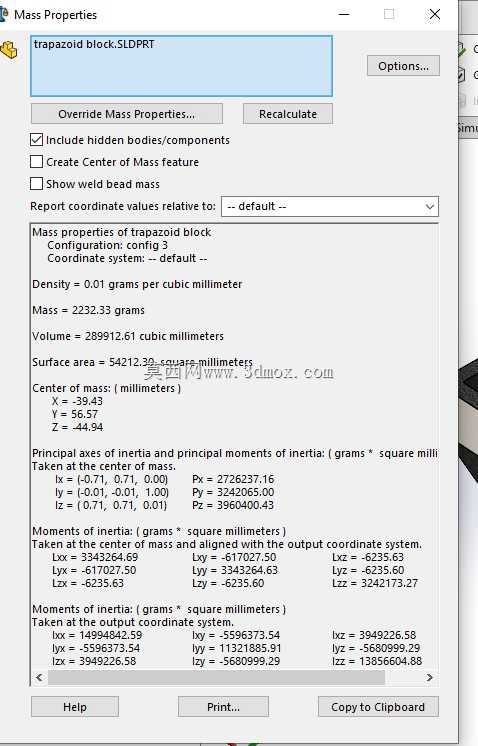
Task: Close the Mass Properties dialog
Action: 435,14
